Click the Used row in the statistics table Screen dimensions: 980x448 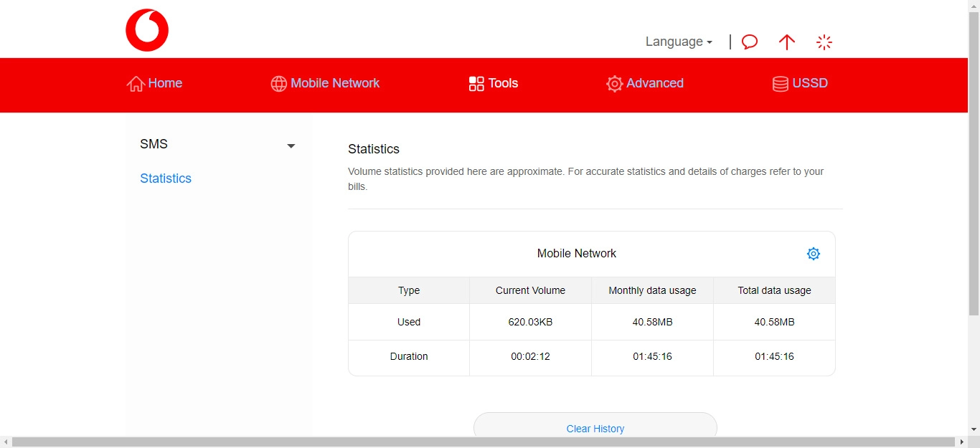(408, 322)
